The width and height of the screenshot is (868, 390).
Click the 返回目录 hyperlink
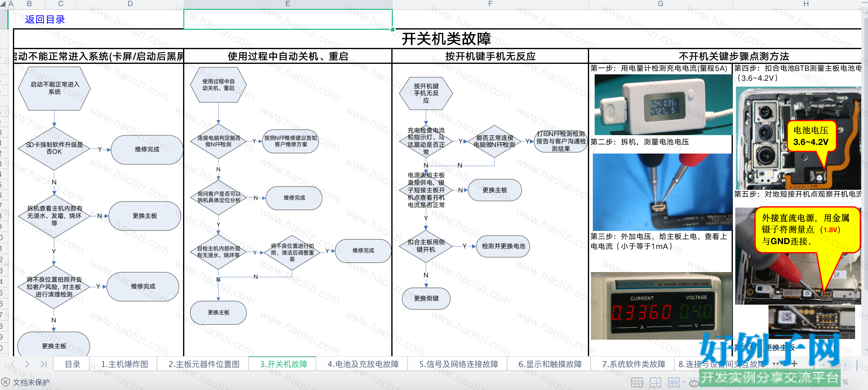tap(45, 20)
